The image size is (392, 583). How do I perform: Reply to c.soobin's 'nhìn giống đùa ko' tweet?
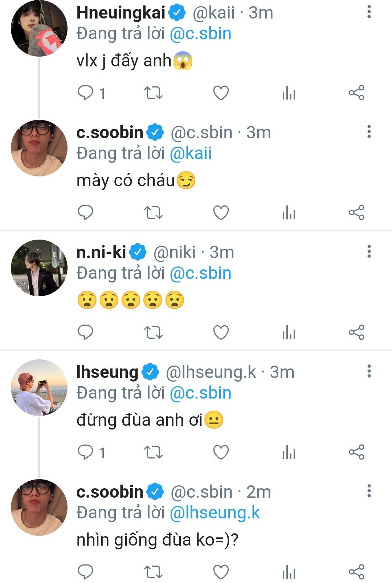click(x=86, y=572)
